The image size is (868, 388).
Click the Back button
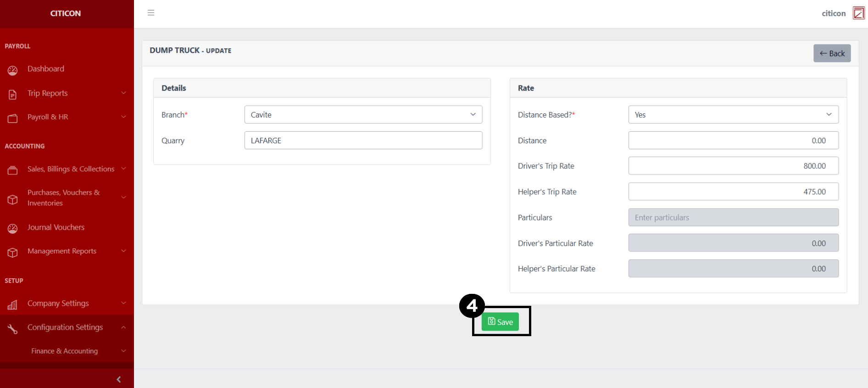832,53
